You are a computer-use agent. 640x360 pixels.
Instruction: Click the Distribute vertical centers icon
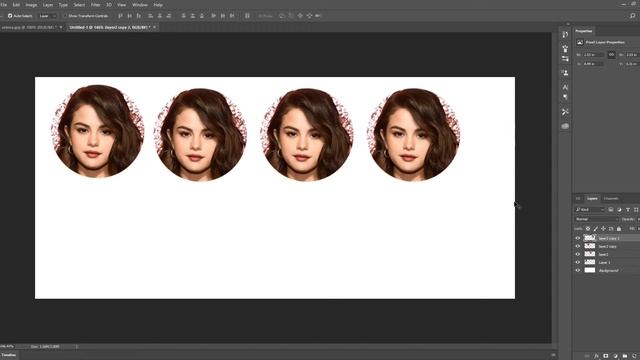click(193, 16)
